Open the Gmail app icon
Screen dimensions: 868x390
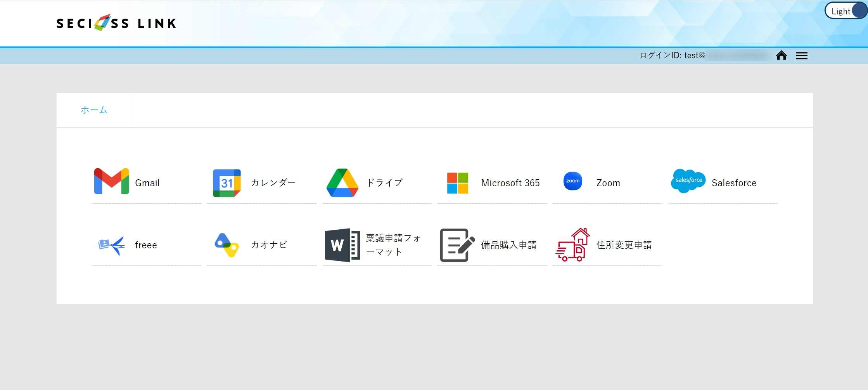point(112,181)
